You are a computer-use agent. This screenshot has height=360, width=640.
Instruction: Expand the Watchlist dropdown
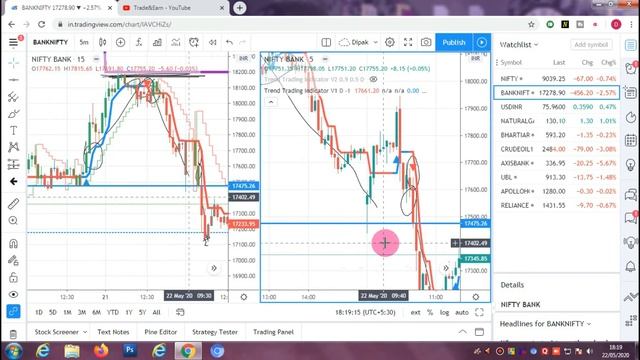[x=519, y=44]
